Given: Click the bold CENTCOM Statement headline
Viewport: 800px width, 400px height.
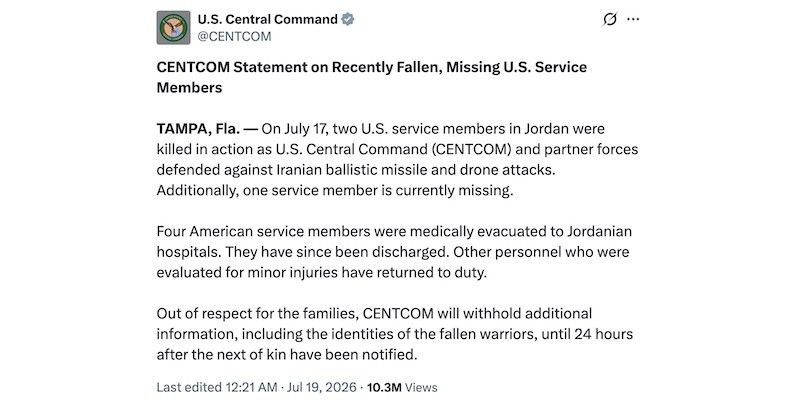Looking at the screenshot, I should 372,78.
